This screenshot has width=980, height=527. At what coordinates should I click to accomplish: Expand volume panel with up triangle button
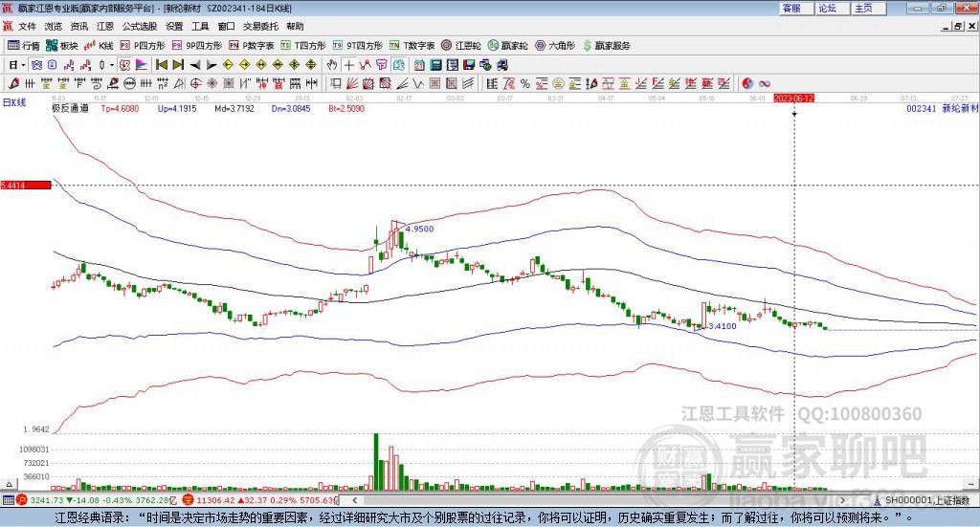click(x=9, y=484)
